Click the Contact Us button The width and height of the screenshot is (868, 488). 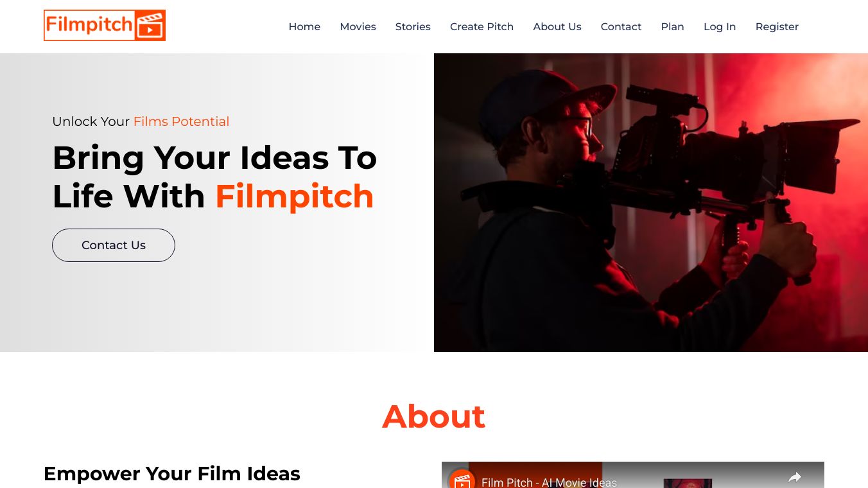(114, 245)
